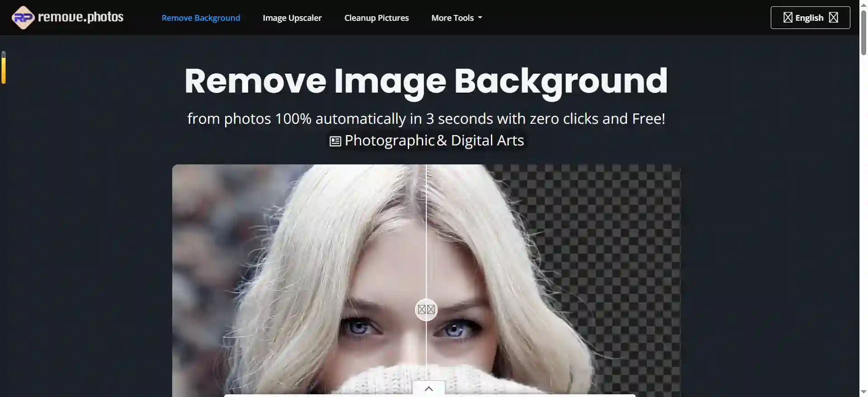This screenshot has height=397, width=868.
Task: Expand the More Tools dropdown
Action: coord(457,18)
